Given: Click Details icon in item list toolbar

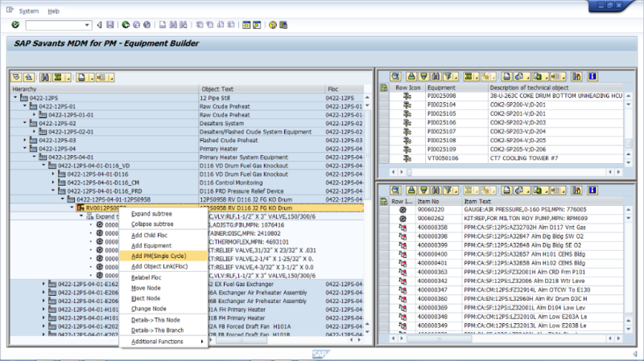Looking at the screenshot, I should pyautogui.click(x=395, y=190).
